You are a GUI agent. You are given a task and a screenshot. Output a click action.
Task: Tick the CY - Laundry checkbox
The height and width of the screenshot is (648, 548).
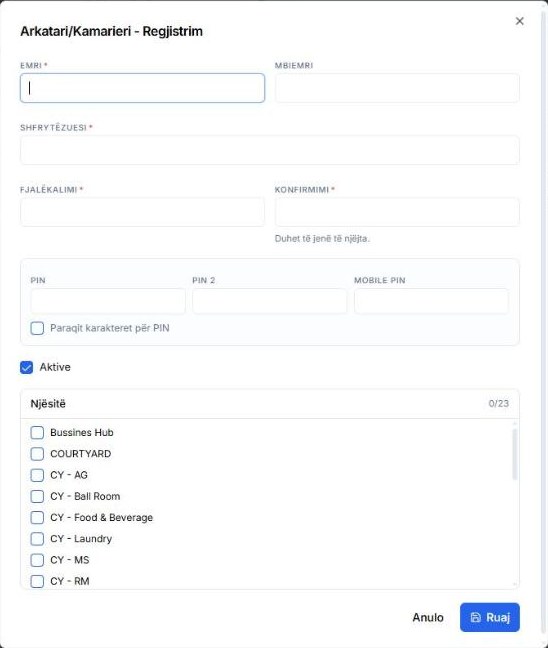point(37,539)
